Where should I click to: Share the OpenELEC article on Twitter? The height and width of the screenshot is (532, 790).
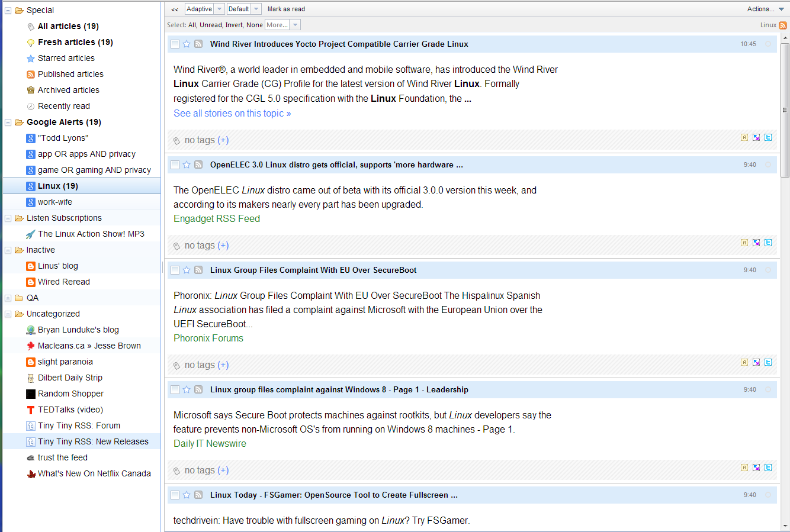click(x=768, y=242)
